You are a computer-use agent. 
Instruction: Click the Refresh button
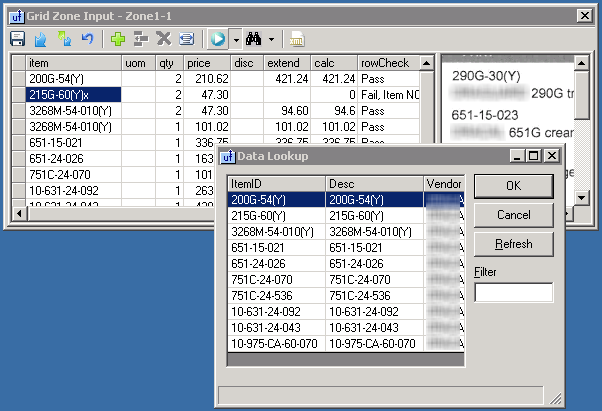(x=513, y=244)
